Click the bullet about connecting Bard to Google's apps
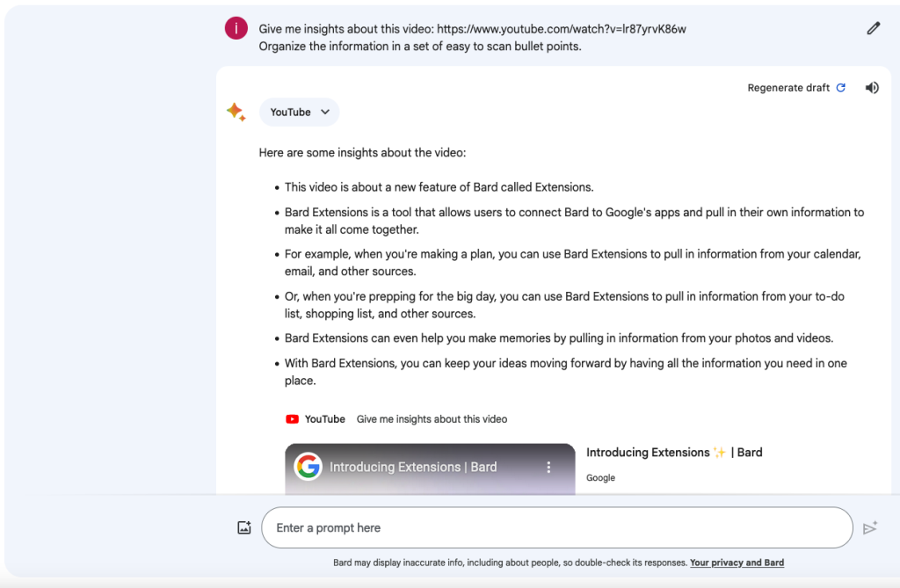 tap(574, 221)
